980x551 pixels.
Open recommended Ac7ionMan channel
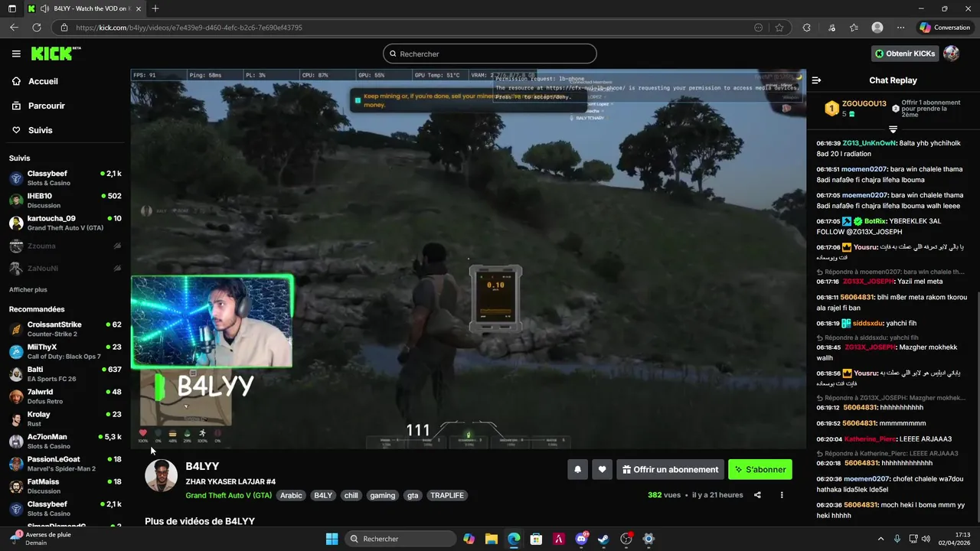click(x=65, y=441)
